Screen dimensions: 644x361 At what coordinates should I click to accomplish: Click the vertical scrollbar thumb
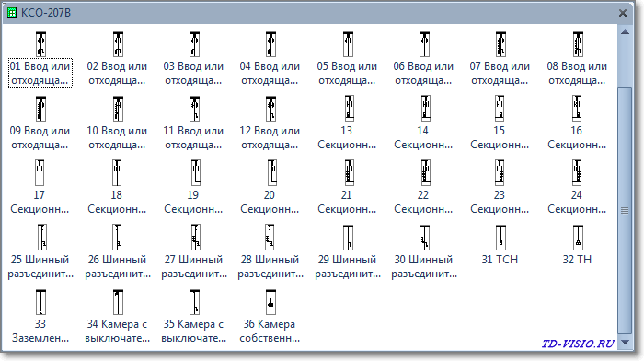click(625, 211)
